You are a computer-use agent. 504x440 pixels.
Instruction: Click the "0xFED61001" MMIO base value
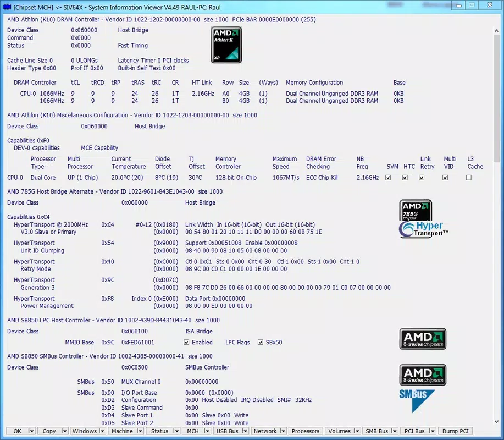pyautogui.click(x=137, y=342)
